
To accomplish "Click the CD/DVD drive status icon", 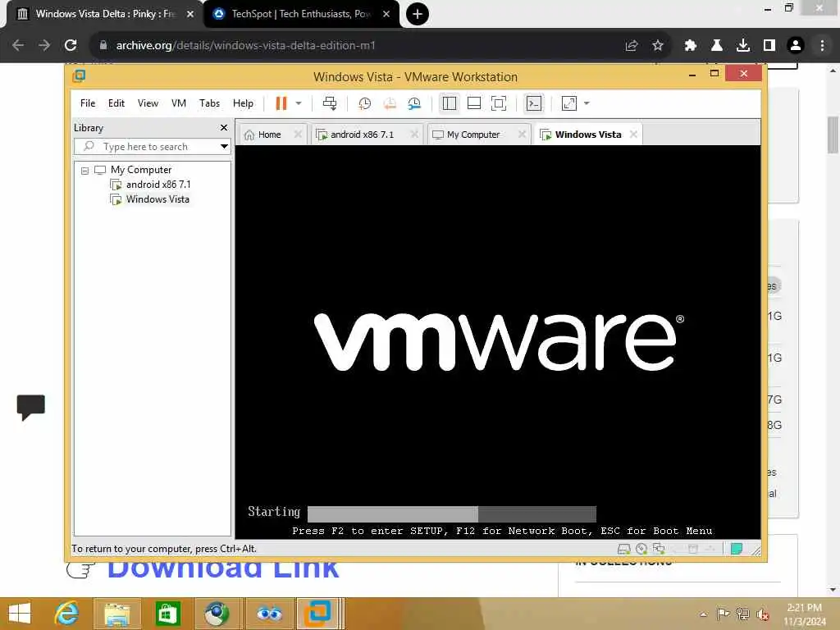I will pyautogui.click(x=641, y=549).
